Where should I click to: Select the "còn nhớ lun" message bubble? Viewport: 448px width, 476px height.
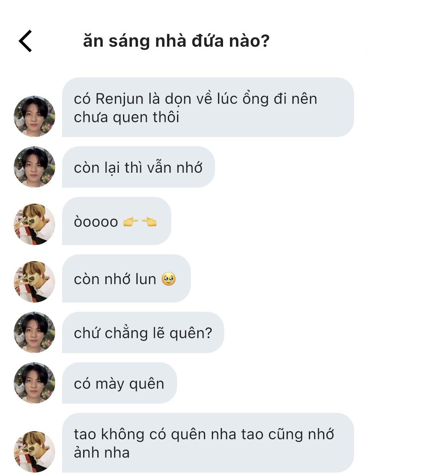point(126,279)
